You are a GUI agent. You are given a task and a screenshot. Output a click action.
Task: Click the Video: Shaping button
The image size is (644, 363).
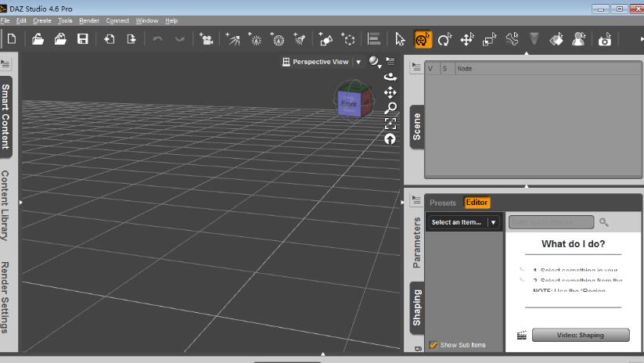[x=581, y=335]
